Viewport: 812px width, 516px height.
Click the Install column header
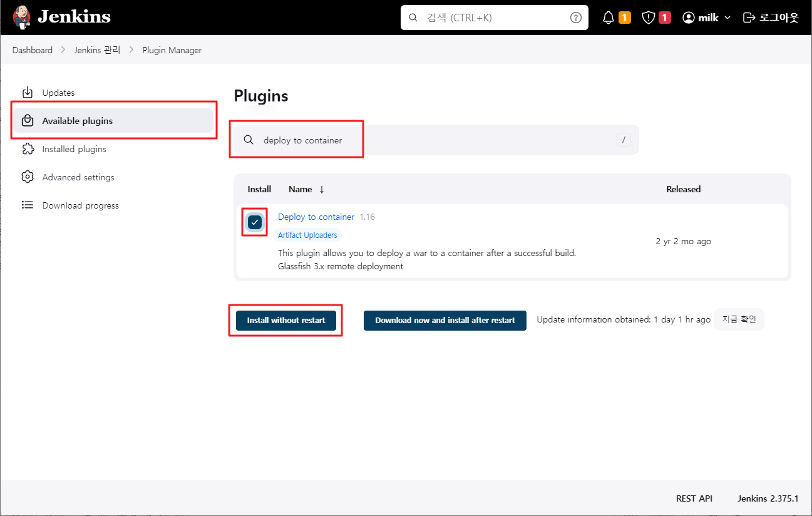(259, 189)
